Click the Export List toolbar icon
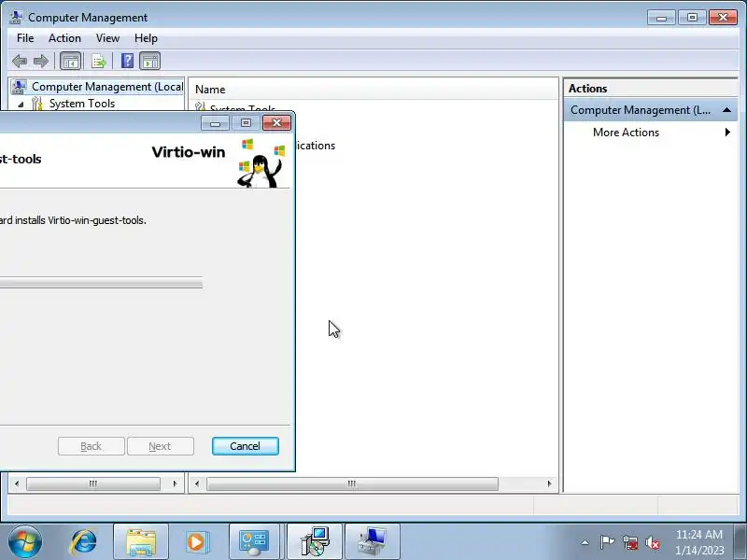Image resolution: width=747 pixels, height=560 pixels. pos(99,61)
